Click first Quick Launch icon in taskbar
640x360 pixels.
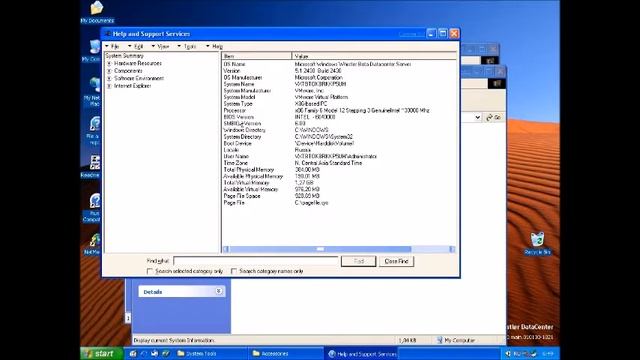coord(133,353)
